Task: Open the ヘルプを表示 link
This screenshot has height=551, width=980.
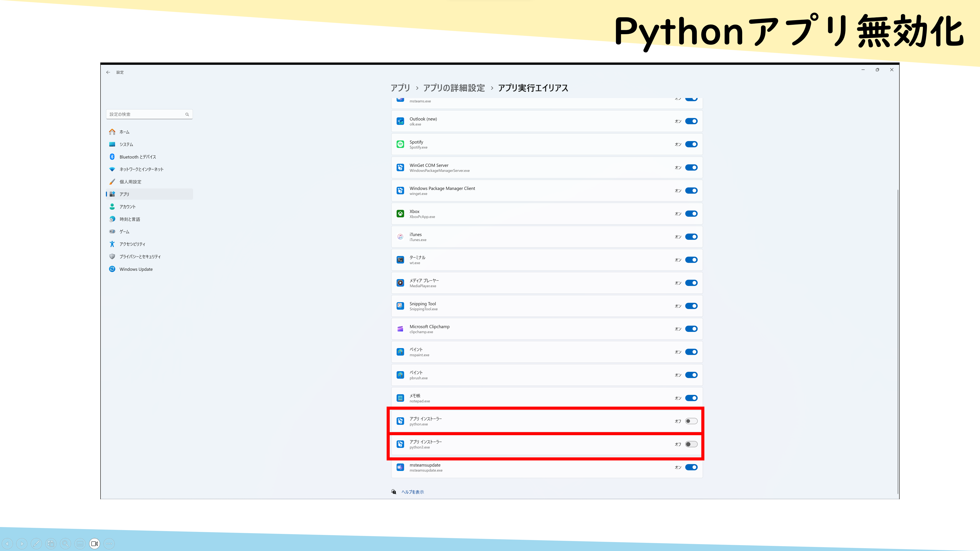Action: pyautogui.click(x=413, y=492)
